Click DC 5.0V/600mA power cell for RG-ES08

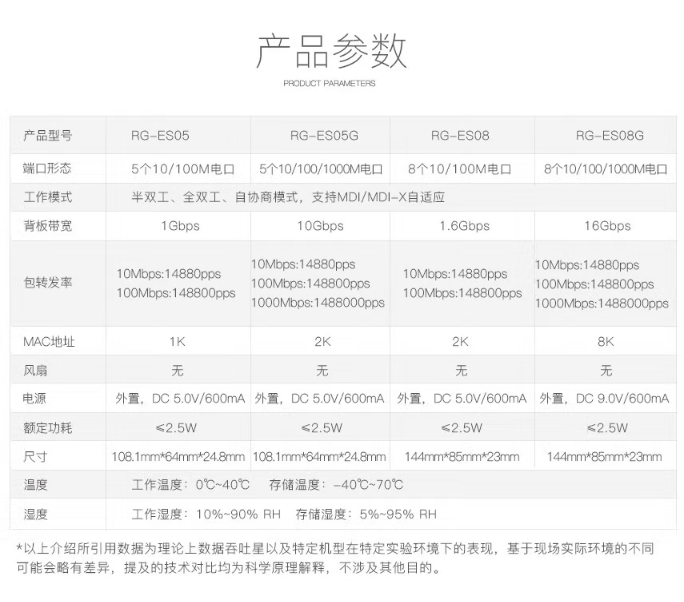[462, 398]
